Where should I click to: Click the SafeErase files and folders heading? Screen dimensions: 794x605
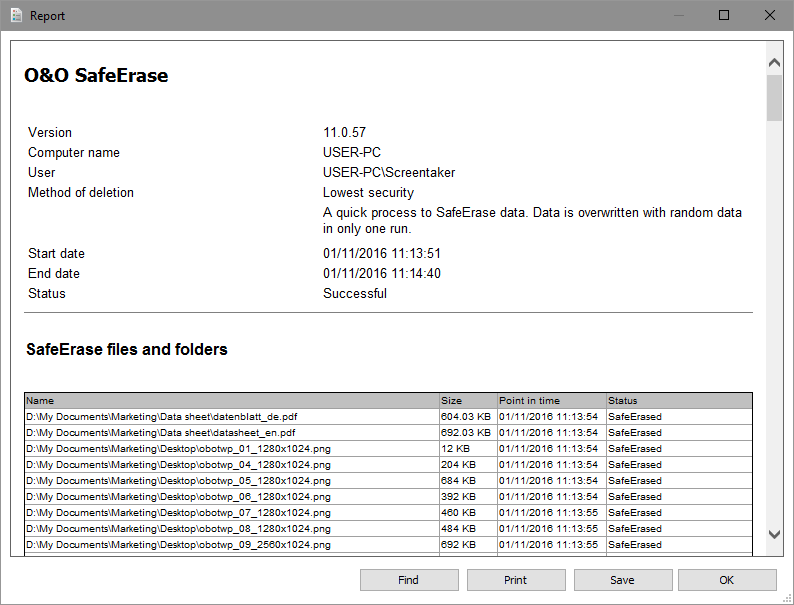[127, 349]
